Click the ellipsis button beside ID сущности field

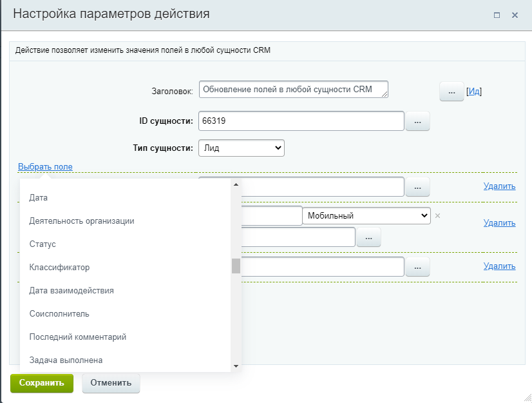(417, 121)
